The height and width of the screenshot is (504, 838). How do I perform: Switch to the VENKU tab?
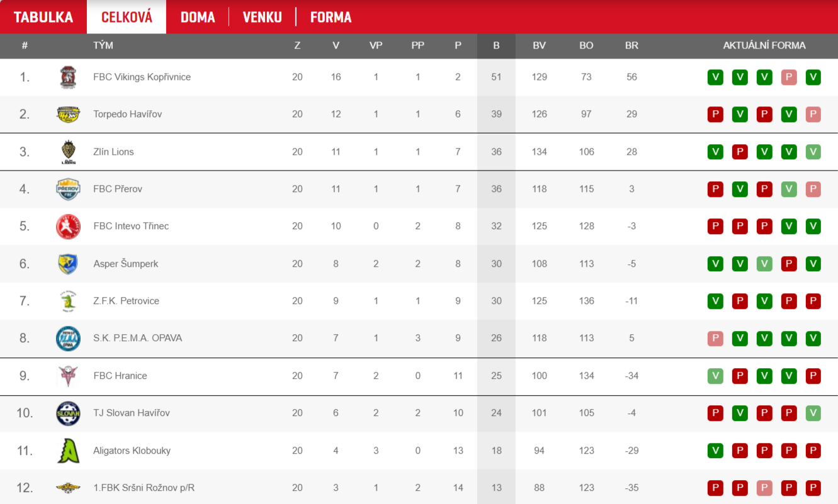tap(263, 17)
